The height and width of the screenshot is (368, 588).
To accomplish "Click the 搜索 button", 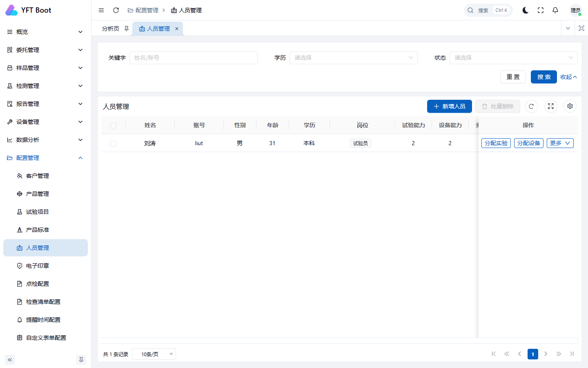I will pos(544,77).
